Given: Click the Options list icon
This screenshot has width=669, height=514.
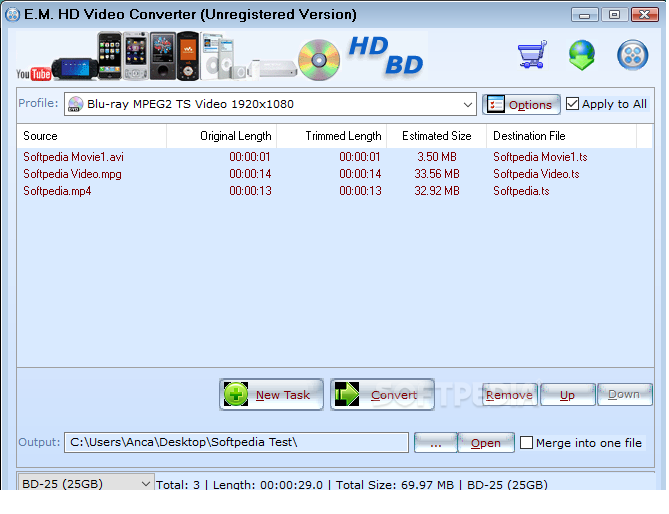Looking at the screenshot, I should tap(495, 104).
